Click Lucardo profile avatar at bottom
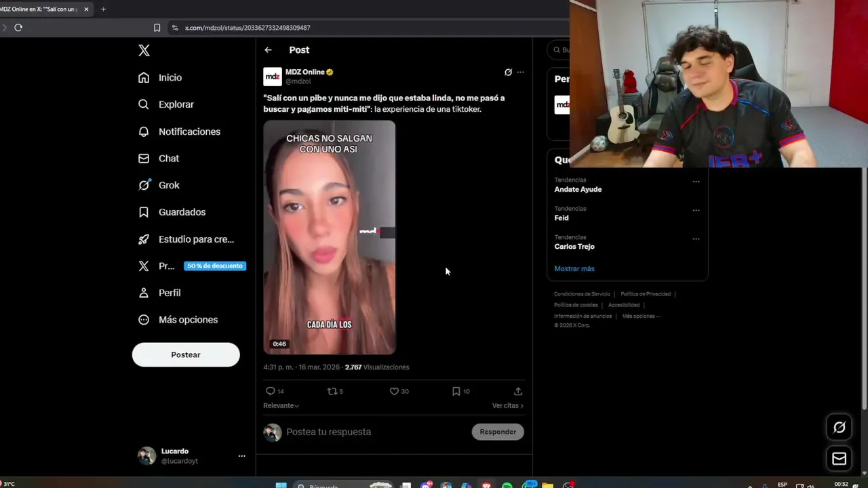Image resolution: width=868 pixels, height=488 pixels. (146, 455)
